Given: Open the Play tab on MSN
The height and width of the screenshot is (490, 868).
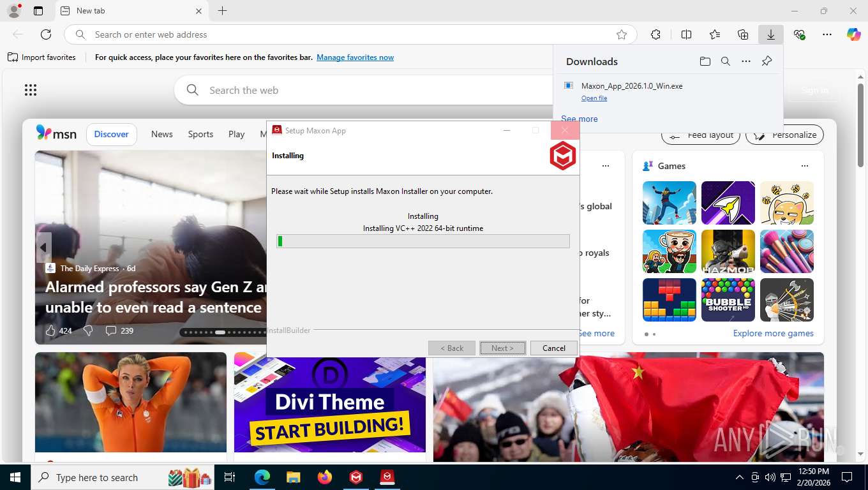Looking at the screenshot, I should click(236, 134).
